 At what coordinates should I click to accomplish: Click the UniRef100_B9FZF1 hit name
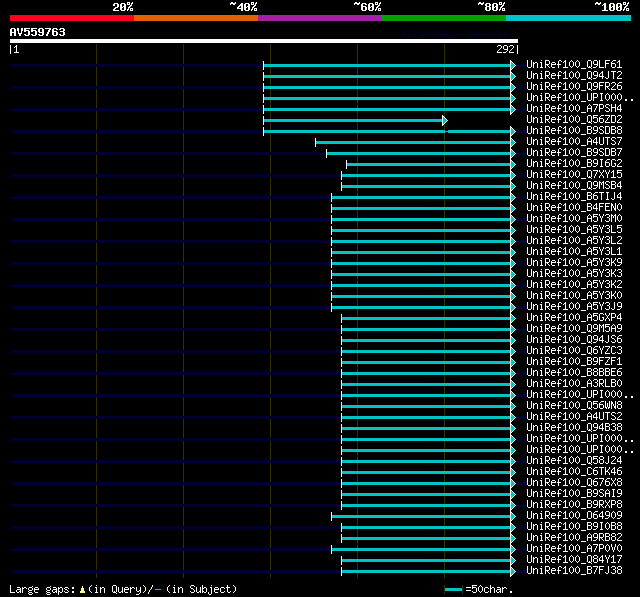[574, 362]
